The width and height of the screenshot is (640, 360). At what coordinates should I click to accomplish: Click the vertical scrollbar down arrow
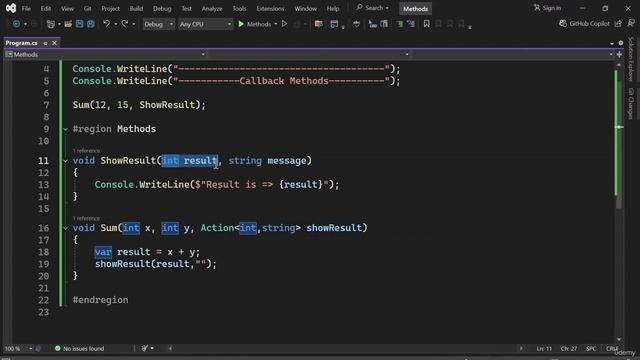point(619,340)
